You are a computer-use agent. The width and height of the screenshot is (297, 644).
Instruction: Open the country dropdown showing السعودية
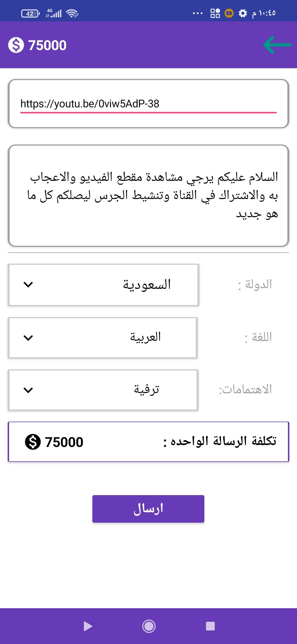click(103, 285)
